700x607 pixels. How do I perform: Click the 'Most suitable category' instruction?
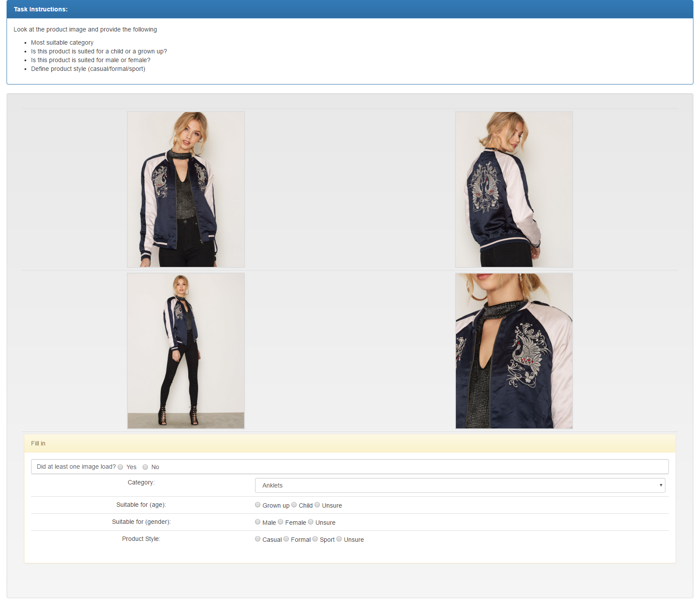tap(62, 42)
